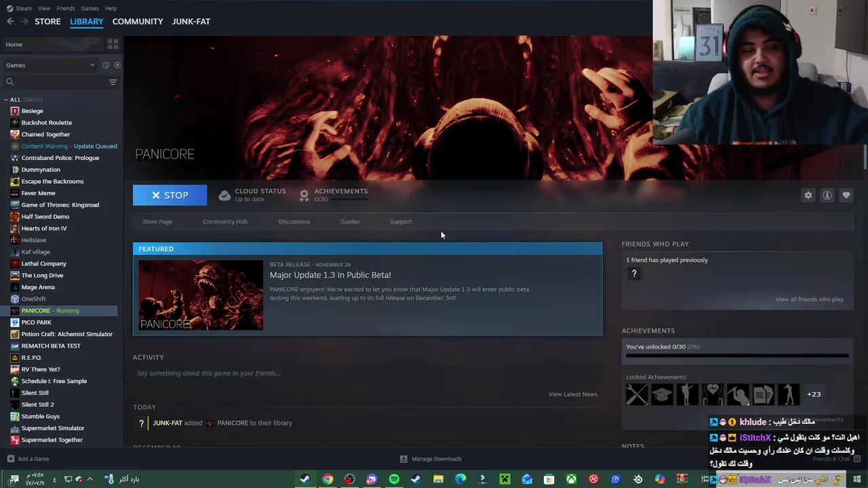Select Schedule I: Free Sample
This screenshot has height=488, width=868.
click(54, 382)
